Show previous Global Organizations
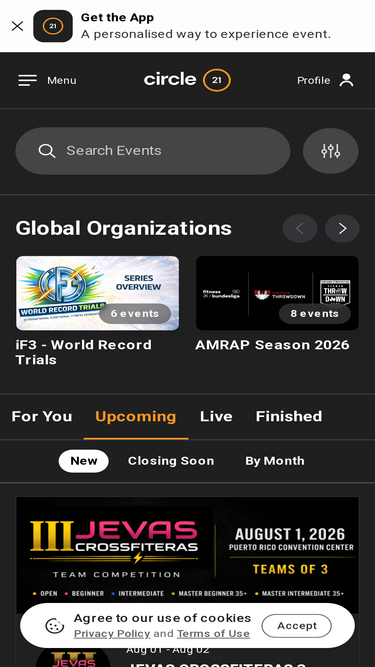Image resolution: width=375 pixels, height=667 pixels. [x=300, y=228]
